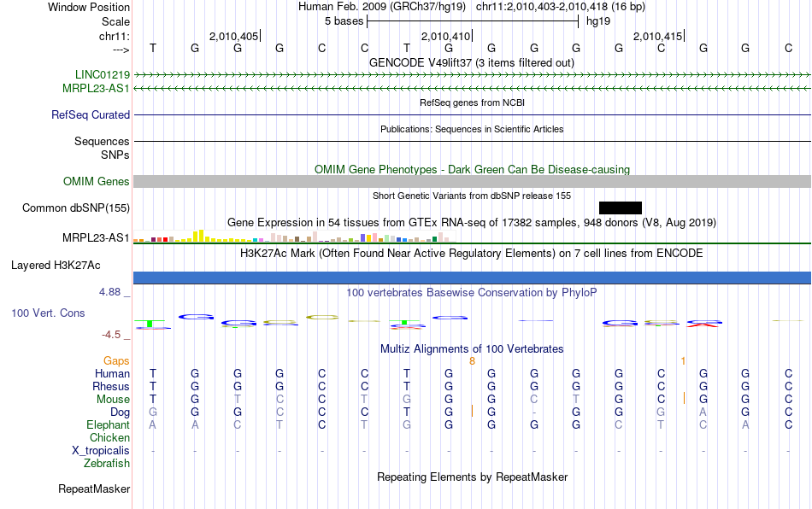Open the RefSeq Curated track label
This screenshot has width=812, height=509.
tap(91, 114)
